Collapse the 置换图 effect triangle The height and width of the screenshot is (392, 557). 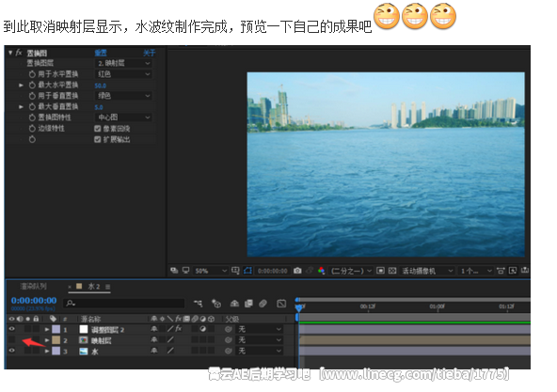[x=10, y=53]
